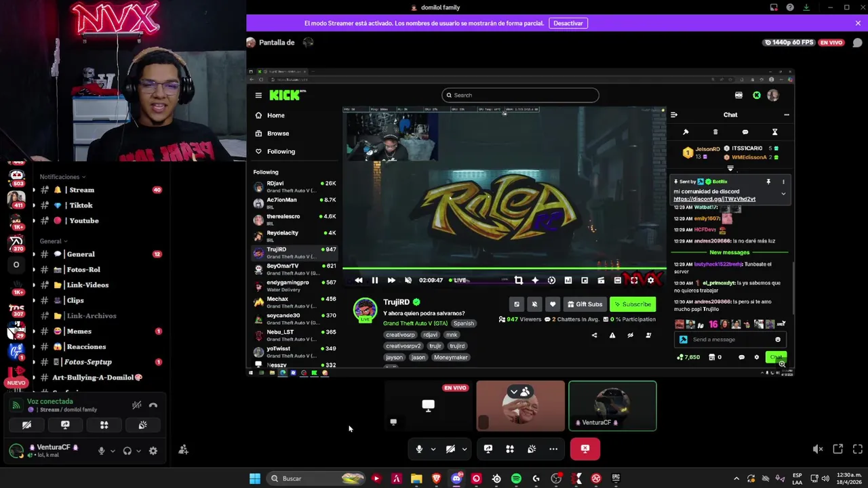Open activities launcher in voice connected panel
Viewport: 868px width, 488px height.
(104, 425)
